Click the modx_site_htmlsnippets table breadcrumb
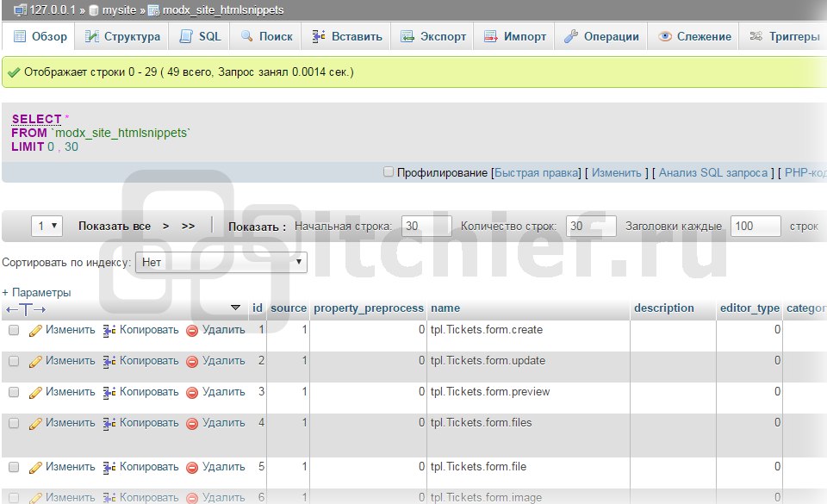 coord(222,10)
